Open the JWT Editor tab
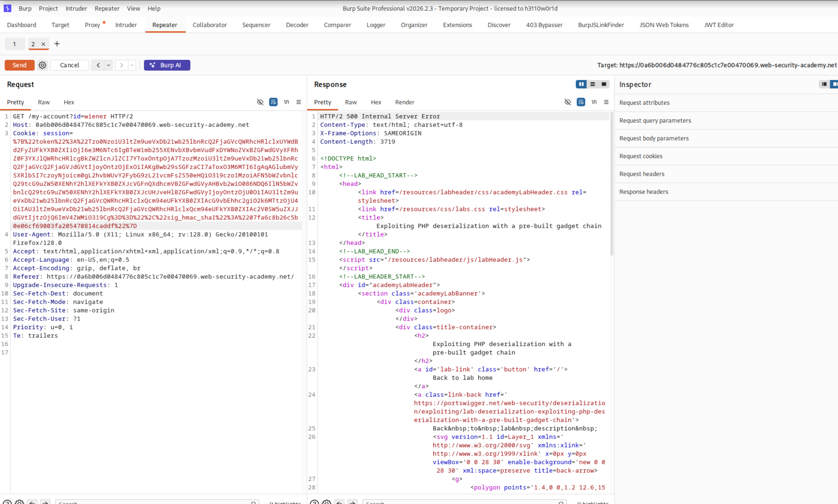Viewport: 838px width, 504px height. click(x=719, y=25)
